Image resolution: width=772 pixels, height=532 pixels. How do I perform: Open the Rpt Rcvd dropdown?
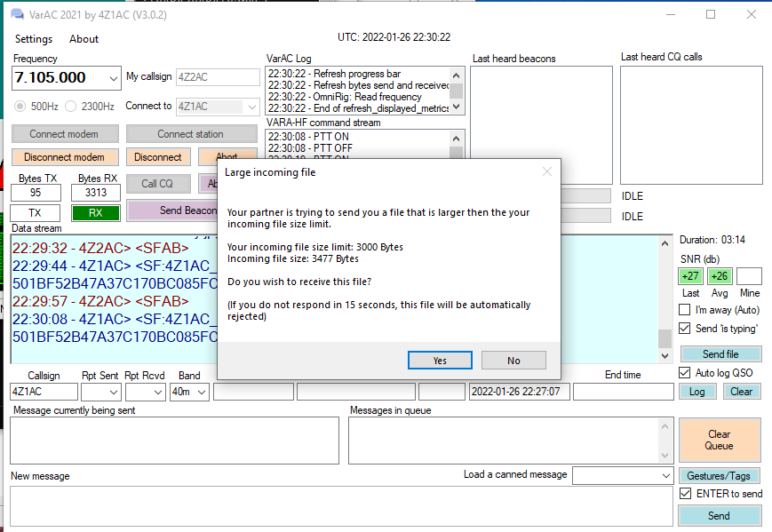[158, 393]
